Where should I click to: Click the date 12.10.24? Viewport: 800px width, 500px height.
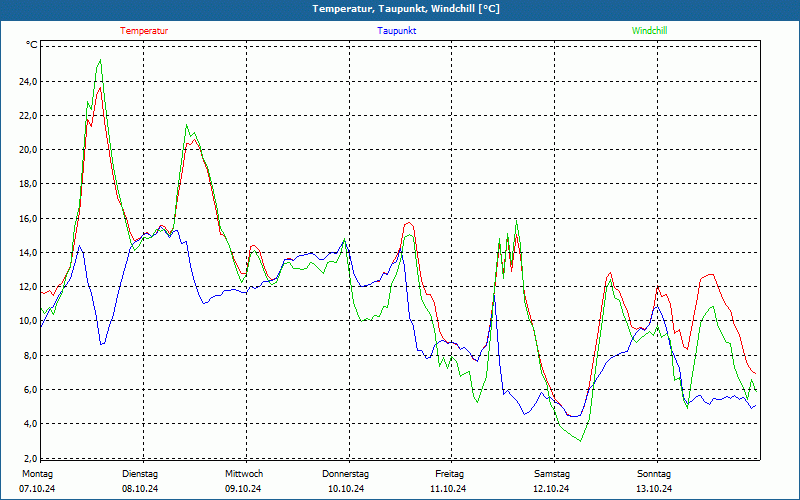(x=551, y=489)
